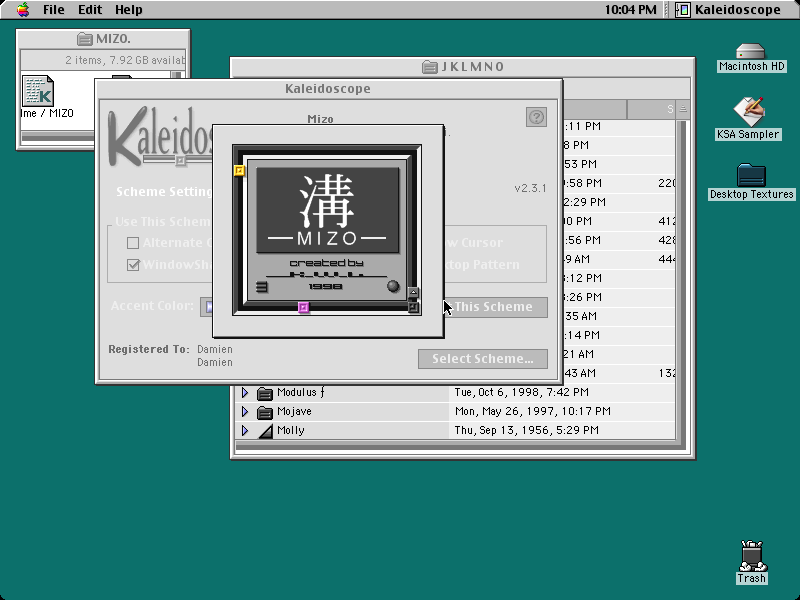Click date Mon, May 26, 1997, 10:17 PM
800x600 pixels.
coord(533,411)
